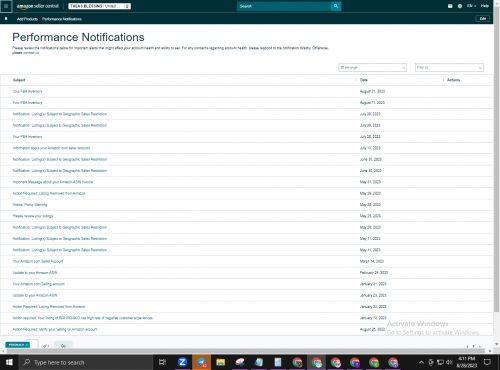Screen dimensions: 500x370
Task: Open Notice: Policy Warning notification
Action: 30,205
